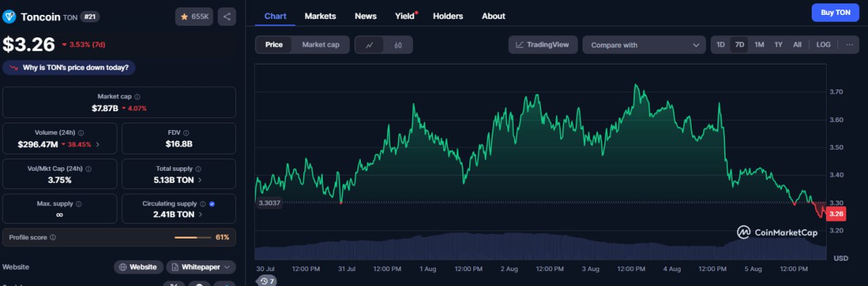
Task: Set chart range to 1M
Action: click(x=759, y=45)
